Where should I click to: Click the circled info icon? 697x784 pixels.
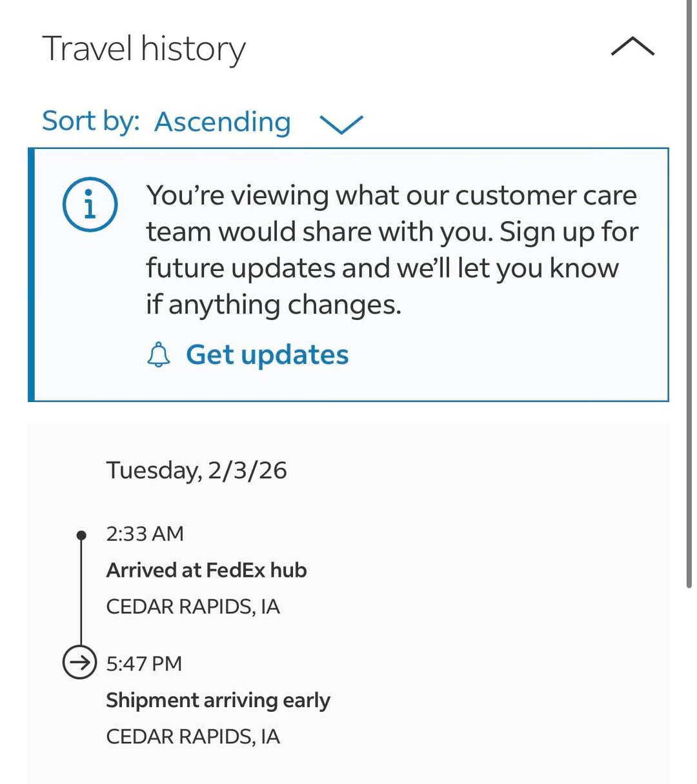click(x=90, y=205)
